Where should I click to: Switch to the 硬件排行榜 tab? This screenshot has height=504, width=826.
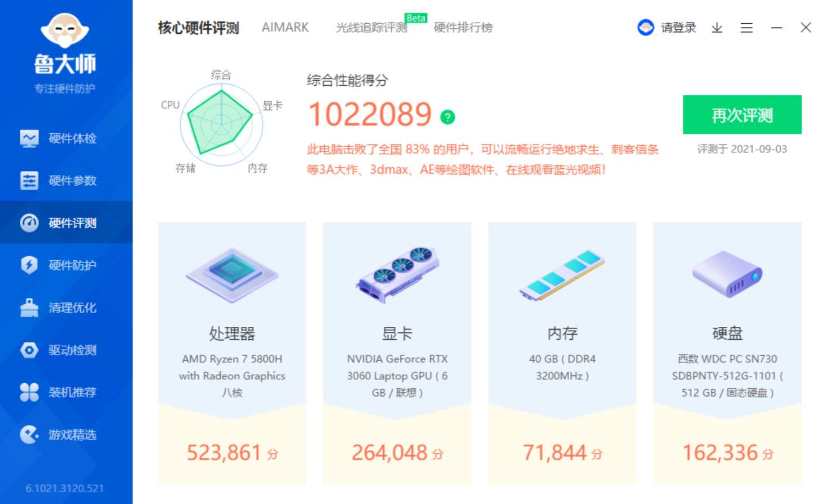(463, 28)
